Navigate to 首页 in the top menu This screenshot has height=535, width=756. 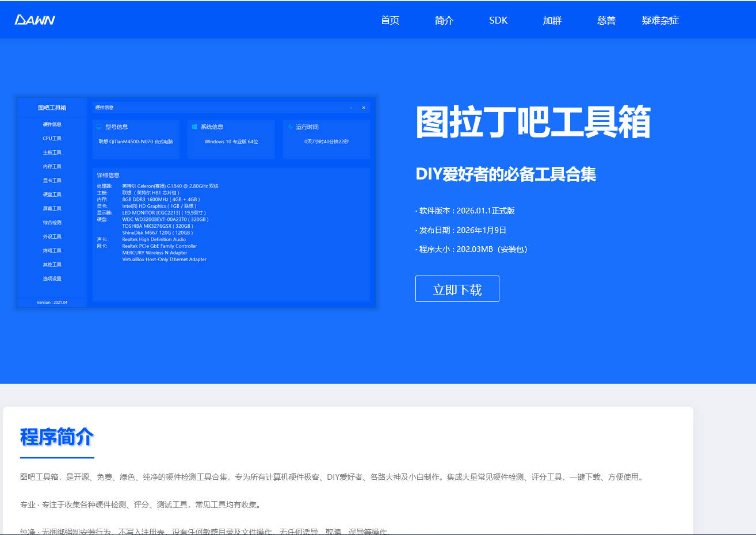pyautogui.click(x=390, y=20)
